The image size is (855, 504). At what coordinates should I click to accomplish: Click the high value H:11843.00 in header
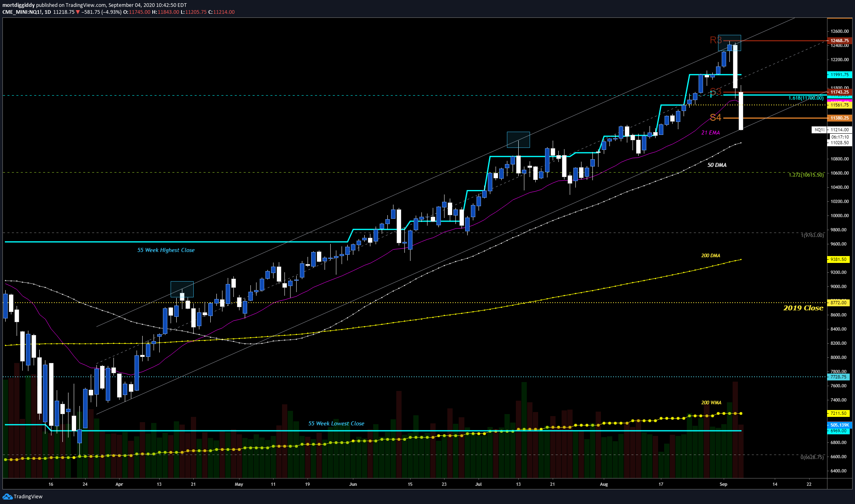coord(165,12)
